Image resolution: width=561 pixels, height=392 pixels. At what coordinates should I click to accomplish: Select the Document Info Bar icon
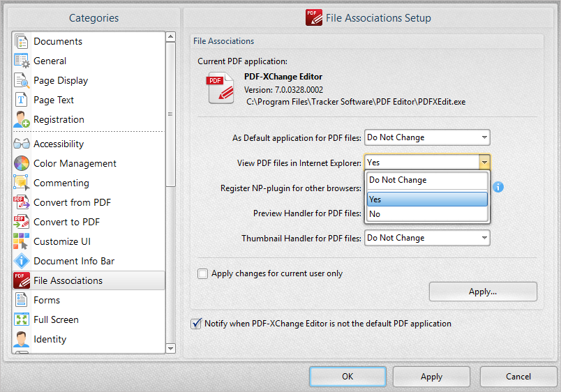pos(22,262)
